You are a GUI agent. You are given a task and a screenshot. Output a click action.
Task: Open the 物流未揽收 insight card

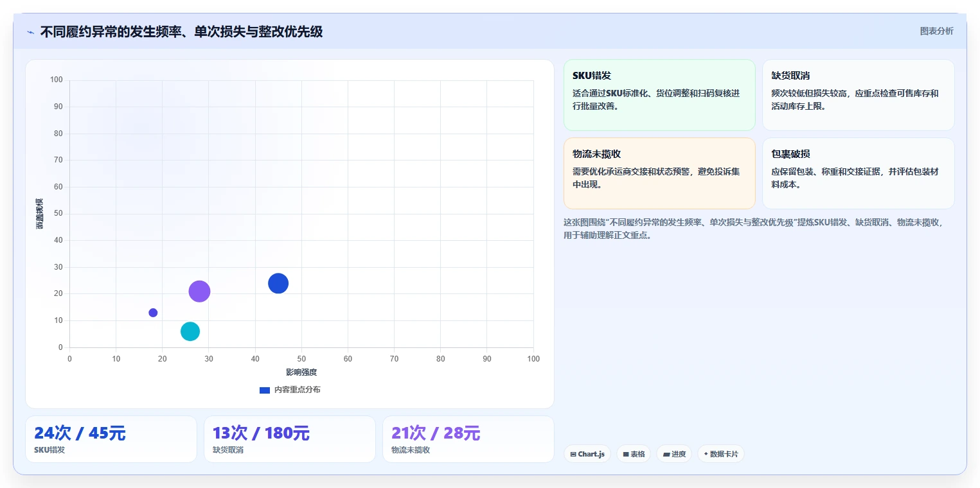659,173
